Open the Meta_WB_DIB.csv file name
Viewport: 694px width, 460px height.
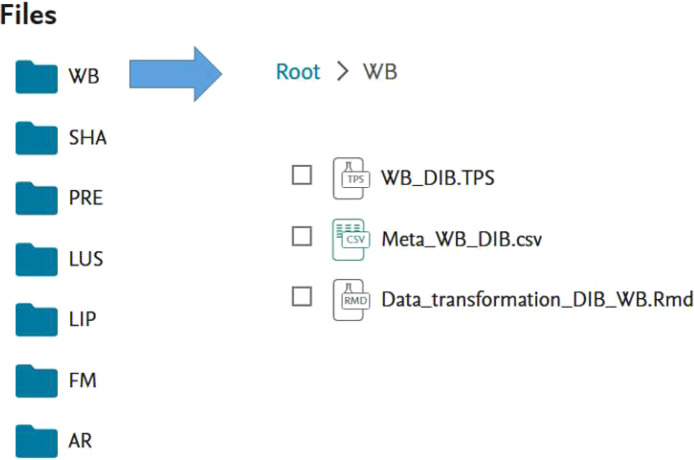click(462, 239)
